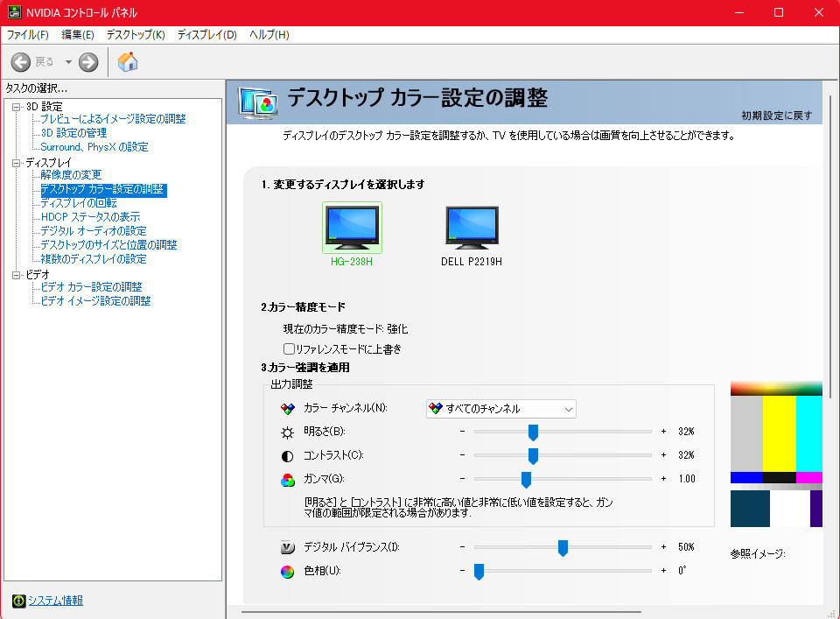Select 解像度の変更 in the task tree
The height and width of the screenshot is (619, 840).
(71, 175)
